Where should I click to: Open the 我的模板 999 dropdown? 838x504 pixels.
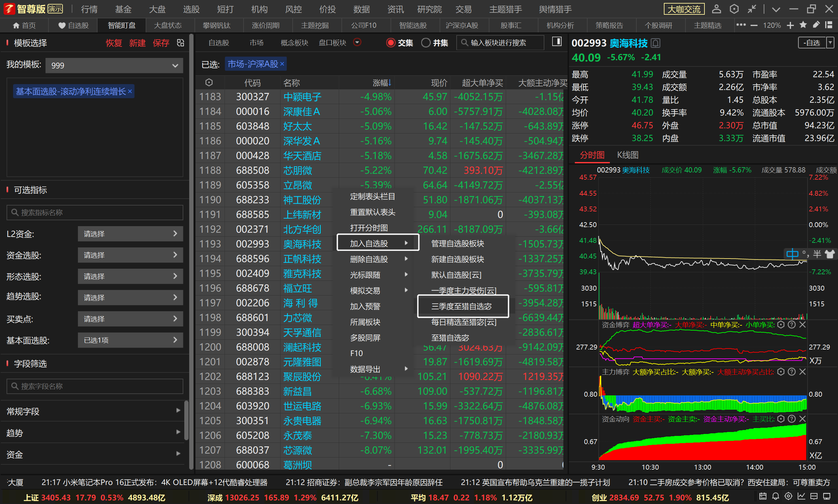(114, 65)
